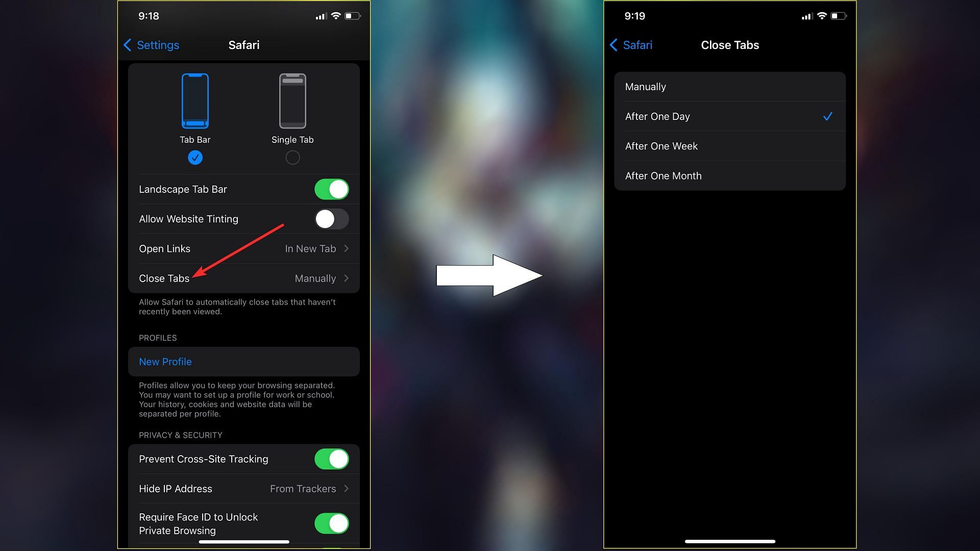Select After One Month close tab option

click(729, 176)
